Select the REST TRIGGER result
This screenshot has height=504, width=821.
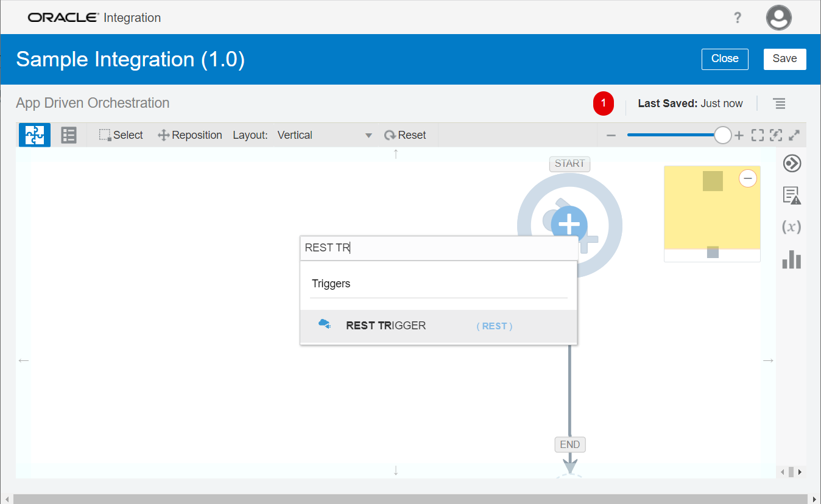pos(439,326)
